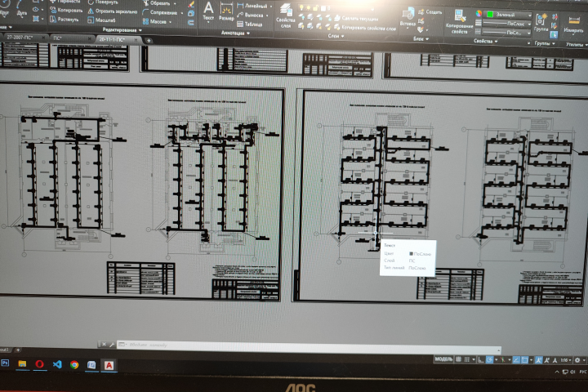Open Свойства слоя (Layer Properties)
This screenshot has height=392, width=588.
(x=285, y=16)
